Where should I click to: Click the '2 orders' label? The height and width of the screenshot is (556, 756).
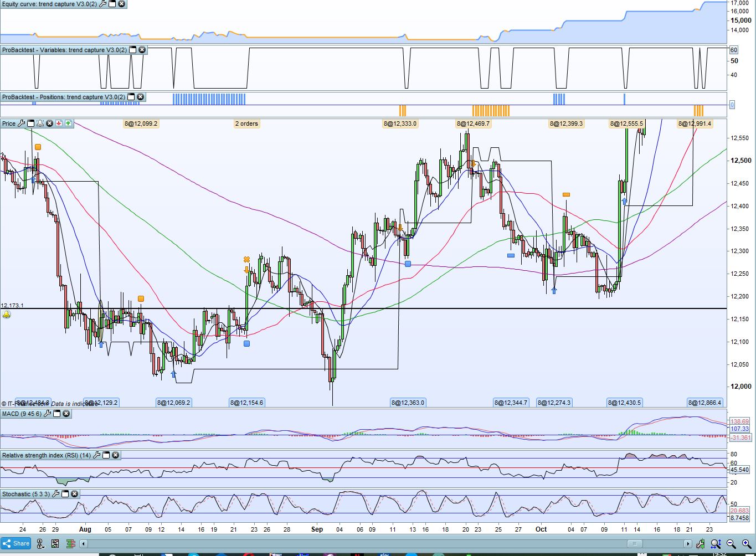tap(246, 123)
